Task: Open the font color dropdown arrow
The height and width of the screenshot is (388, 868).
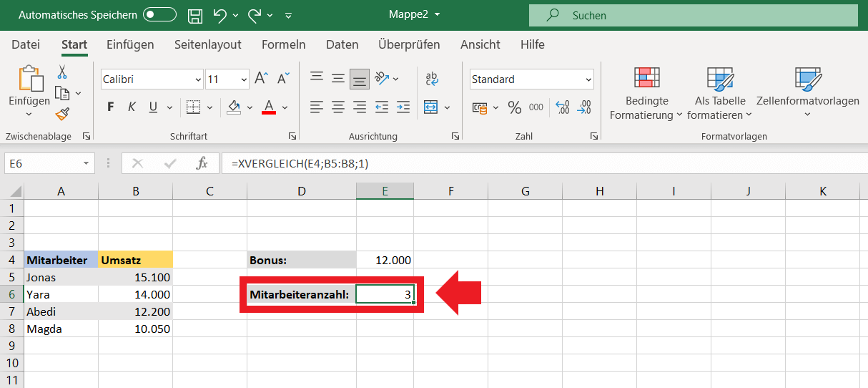Action: click(285, 107)
